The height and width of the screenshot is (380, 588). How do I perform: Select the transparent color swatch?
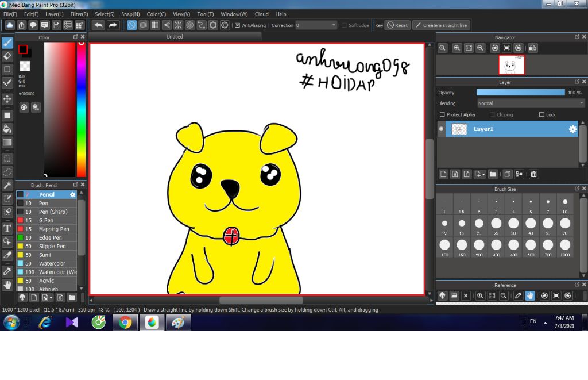pyautogui.click(x=25, y=66)
